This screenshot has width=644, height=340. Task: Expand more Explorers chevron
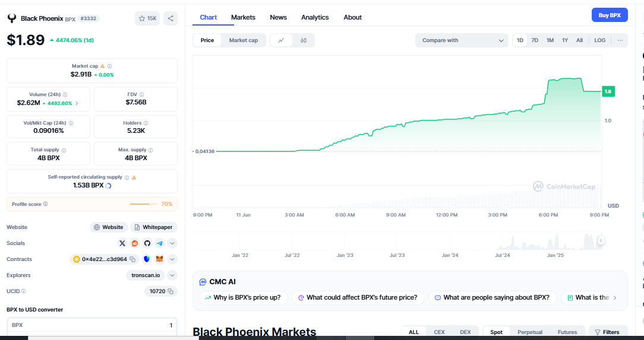pyautogui.click(x=172, y=275)
